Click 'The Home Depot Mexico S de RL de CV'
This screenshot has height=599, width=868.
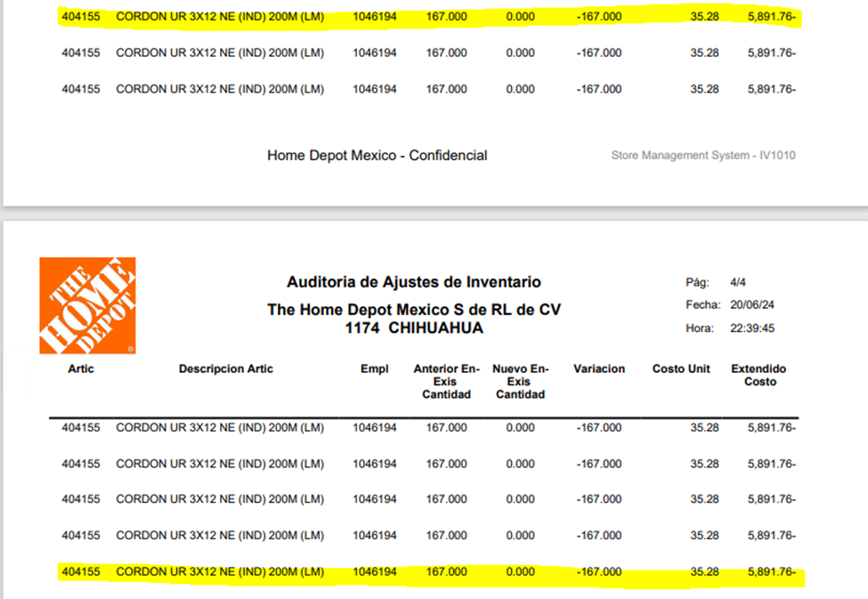point(414,310)
